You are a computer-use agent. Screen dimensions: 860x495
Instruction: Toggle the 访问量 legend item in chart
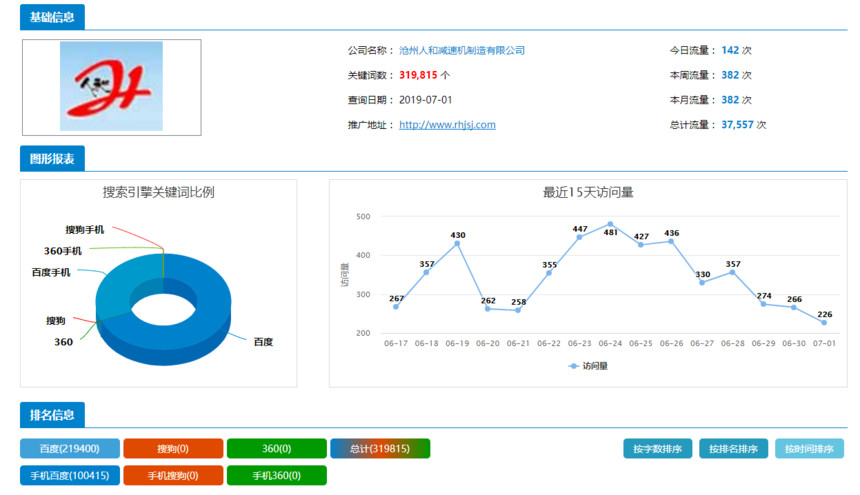pos(588,366)
